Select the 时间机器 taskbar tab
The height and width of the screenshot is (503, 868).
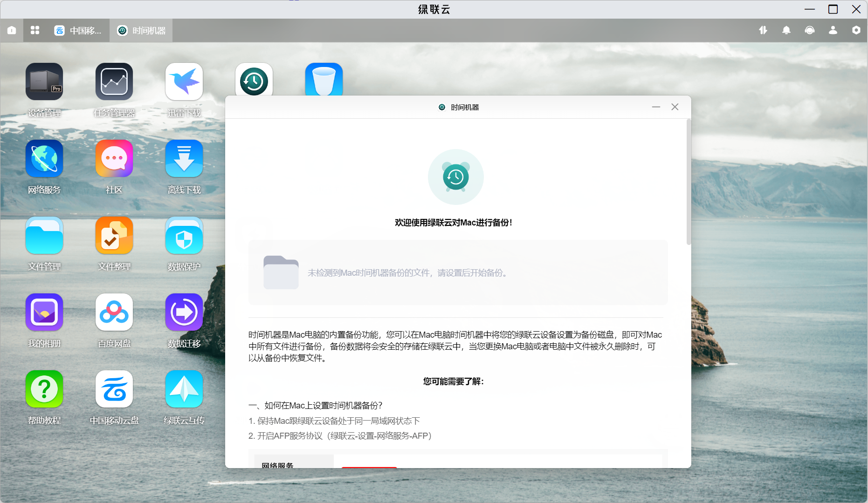click(141, 31)
